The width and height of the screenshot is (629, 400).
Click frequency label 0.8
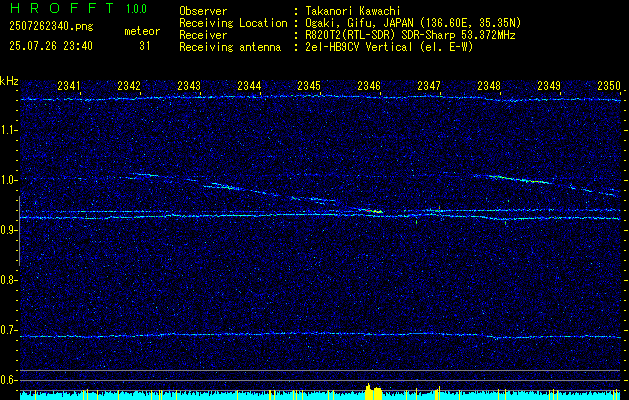[x=9, y=280]
